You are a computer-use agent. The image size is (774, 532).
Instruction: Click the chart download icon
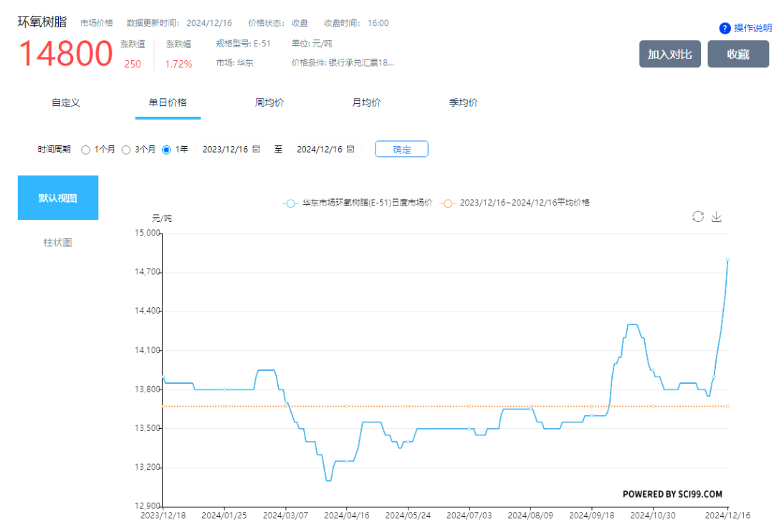(716, 216)
